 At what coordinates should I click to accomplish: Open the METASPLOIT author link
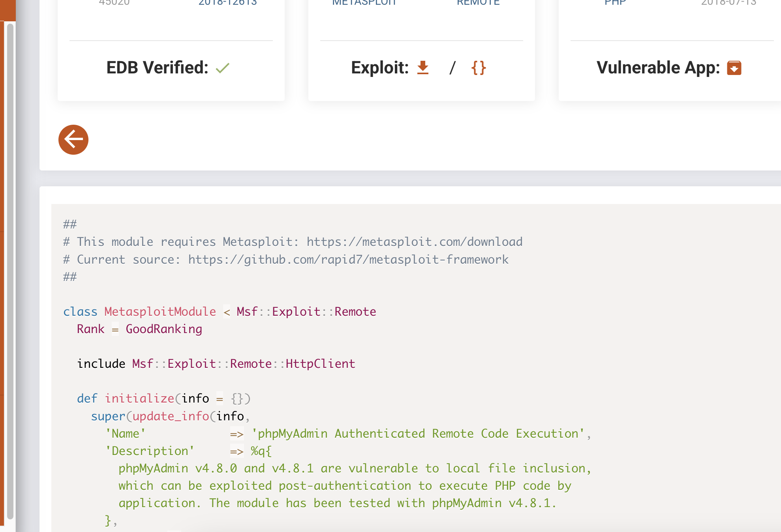pyautogui.click(x=364, y=3)
